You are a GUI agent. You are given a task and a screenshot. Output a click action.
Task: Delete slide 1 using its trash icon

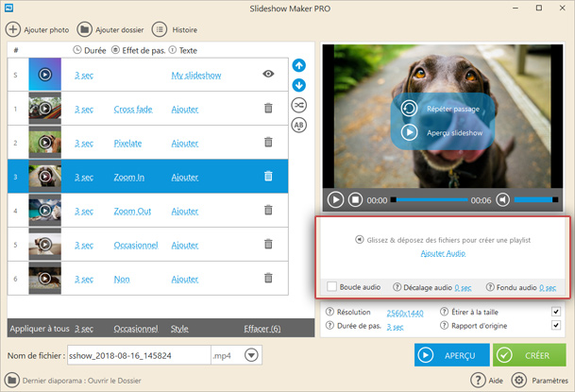coord(268,109)
